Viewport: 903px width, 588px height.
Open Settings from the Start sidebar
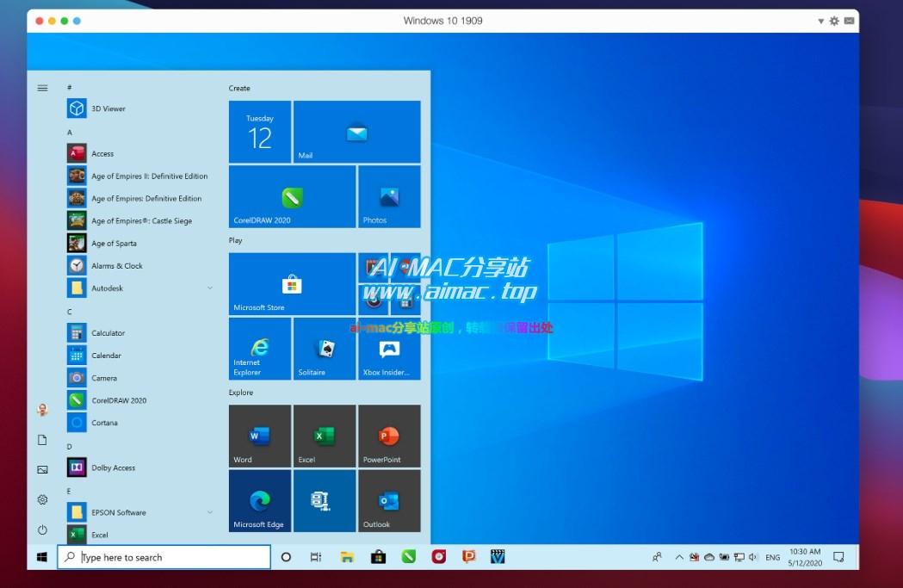43,500
